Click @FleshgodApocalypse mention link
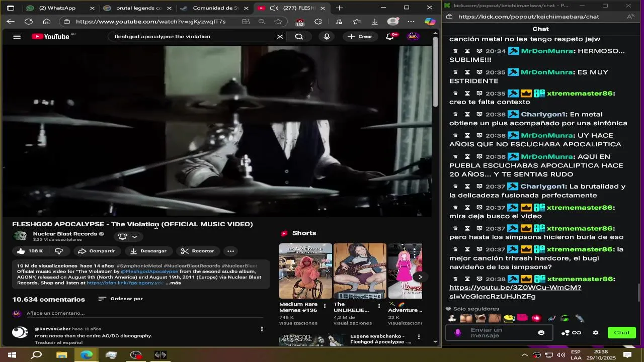This screenshot has width=644, height=362. pos(149,271)
